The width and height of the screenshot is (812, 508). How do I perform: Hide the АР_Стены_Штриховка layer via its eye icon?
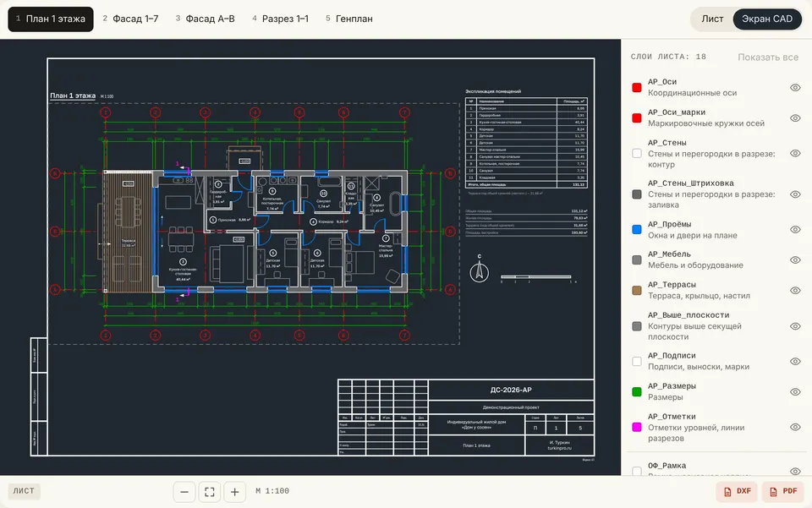coord(795,194)
